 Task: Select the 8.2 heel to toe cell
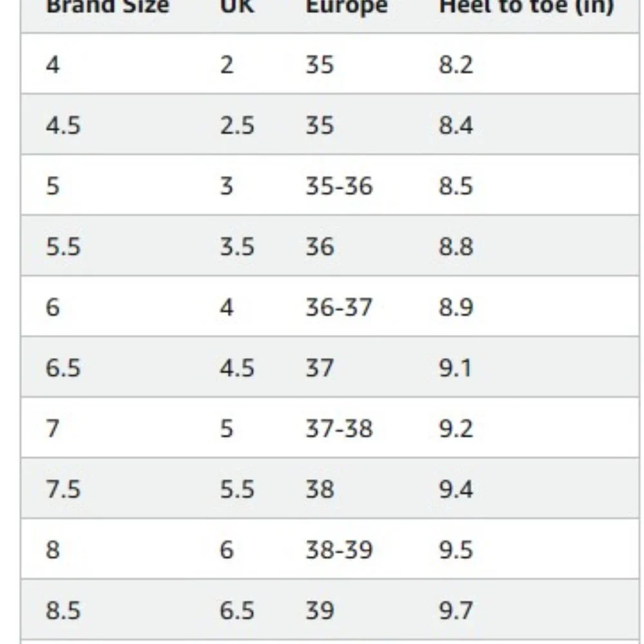tap(456, 64)
